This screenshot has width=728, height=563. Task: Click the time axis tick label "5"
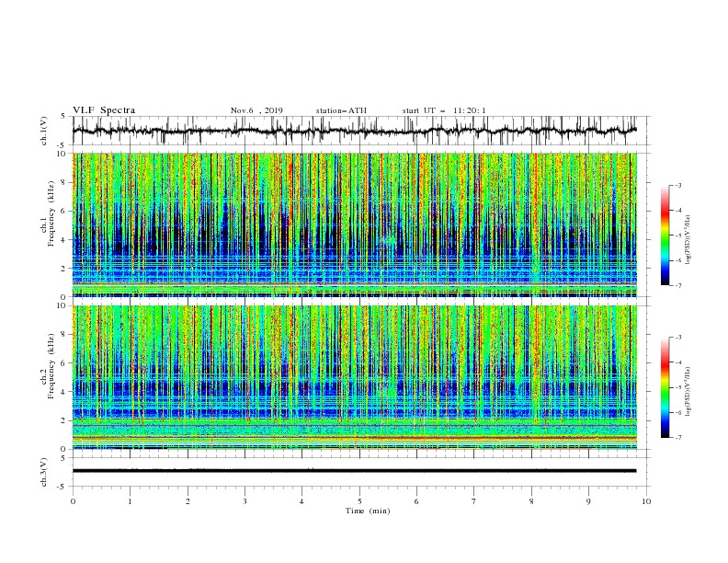[359, 501]
